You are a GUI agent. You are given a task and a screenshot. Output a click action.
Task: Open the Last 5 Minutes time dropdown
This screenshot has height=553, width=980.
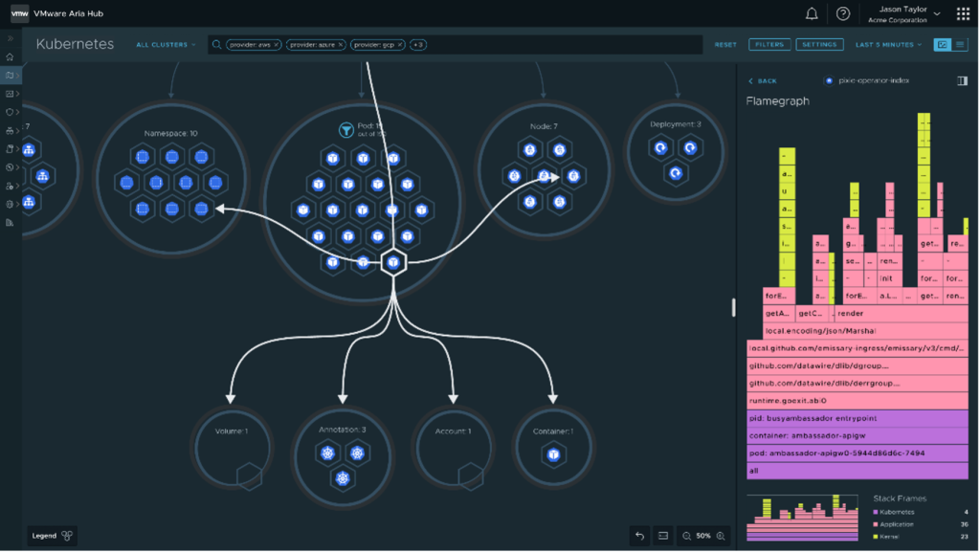click(889, 45)
